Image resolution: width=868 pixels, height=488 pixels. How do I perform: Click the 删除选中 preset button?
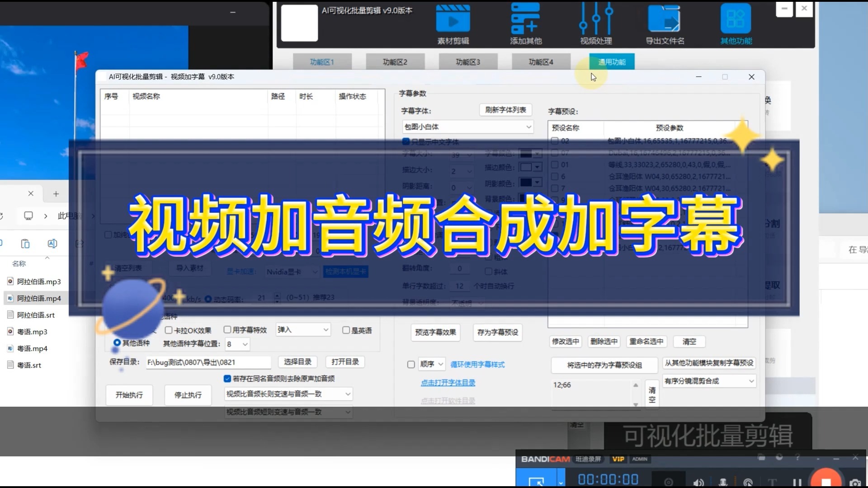point(604,342)
